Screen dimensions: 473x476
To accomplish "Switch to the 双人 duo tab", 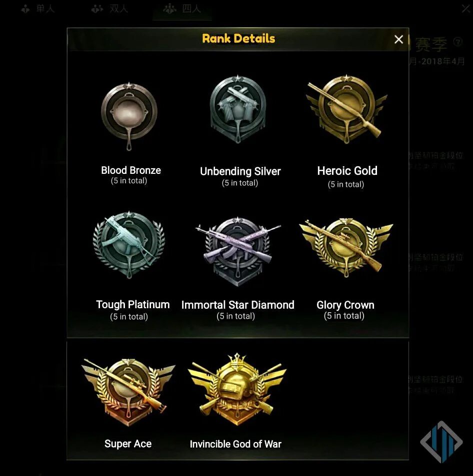I will [x=109, y=9].
